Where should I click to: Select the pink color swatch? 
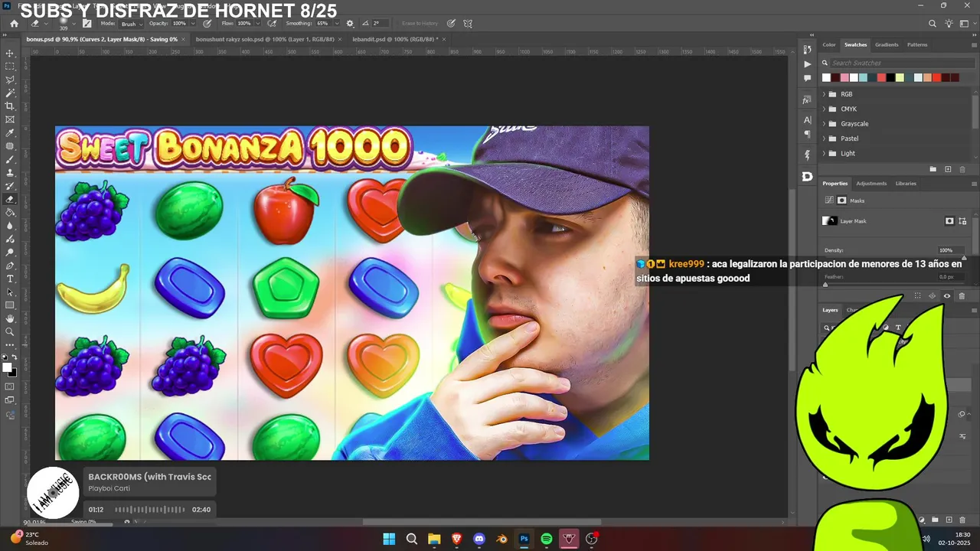point(844,77)
